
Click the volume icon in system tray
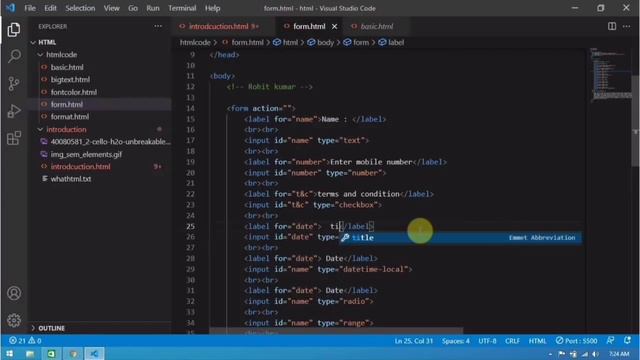pyautogui.click(x=596, y=354)
